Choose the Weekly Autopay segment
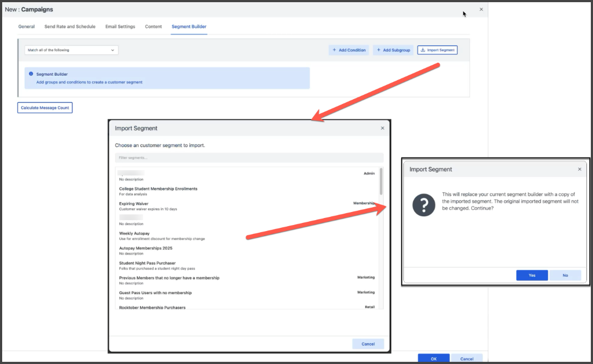 pos(135,234)
